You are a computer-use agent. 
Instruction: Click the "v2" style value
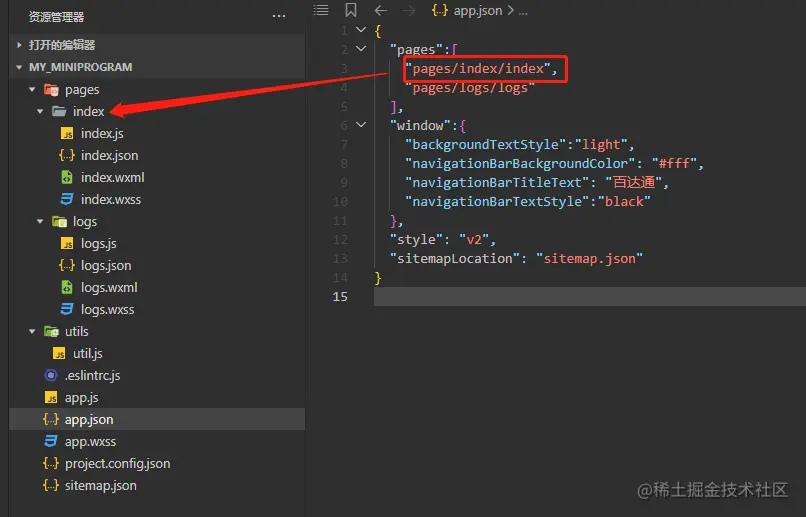(473, 239)
